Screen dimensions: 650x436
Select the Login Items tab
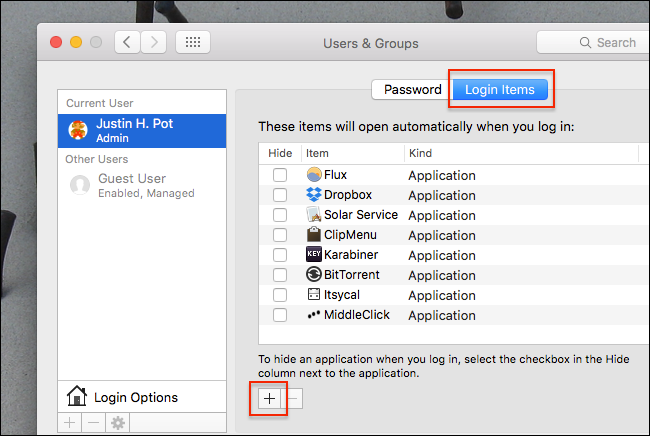[x=500, y=90]
